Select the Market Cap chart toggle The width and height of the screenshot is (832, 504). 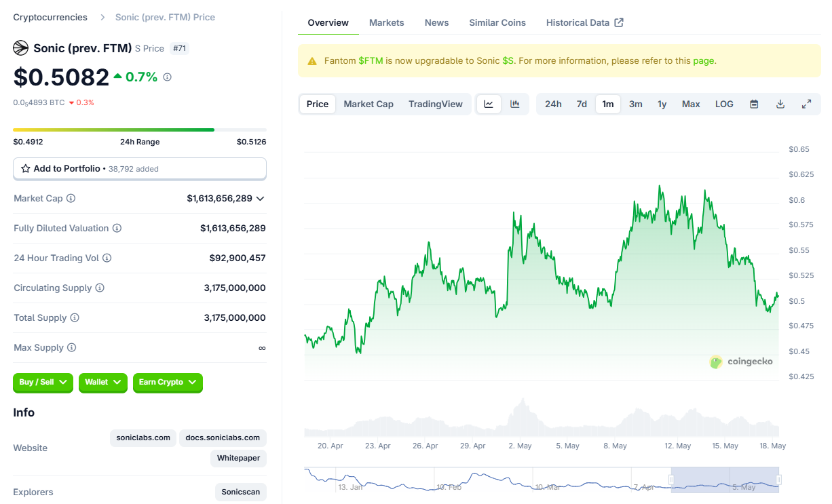(368, 104)
